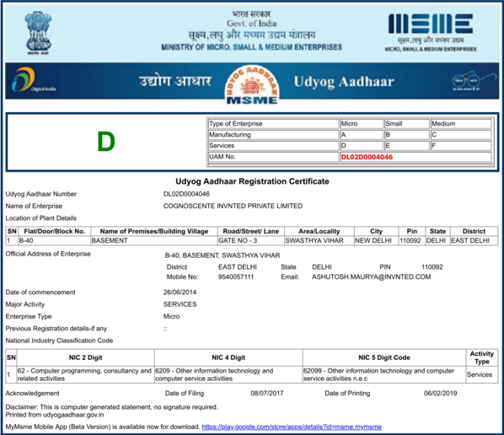The height and width of the screenshot is (435, 504).
Task: Select enterprise name COGNOSCENTE INVNTED PRIVATE LIMITED
Action: point(233,206)
